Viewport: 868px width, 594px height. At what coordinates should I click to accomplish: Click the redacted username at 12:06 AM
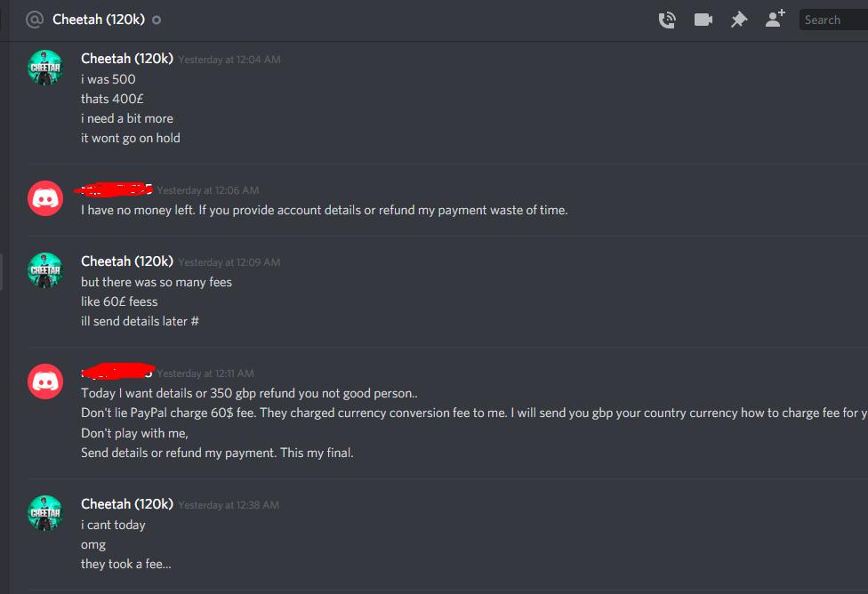(x=114, y=189)
